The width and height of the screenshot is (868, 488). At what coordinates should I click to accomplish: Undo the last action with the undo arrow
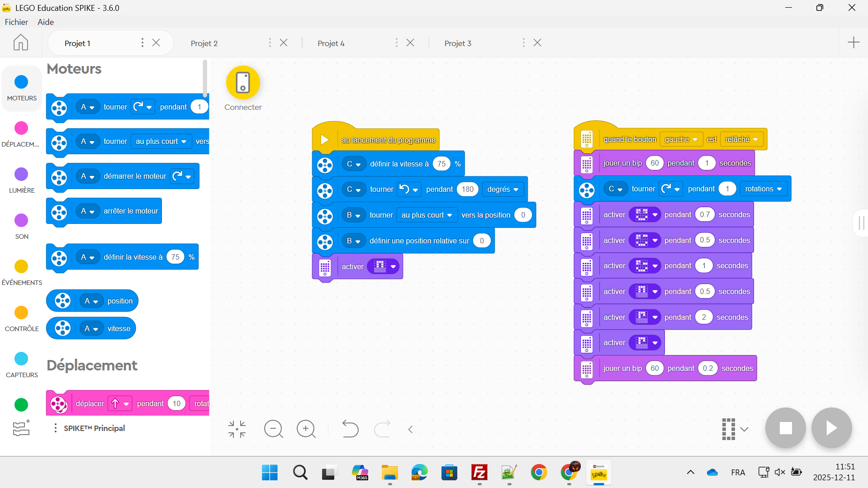pos(350,429)
